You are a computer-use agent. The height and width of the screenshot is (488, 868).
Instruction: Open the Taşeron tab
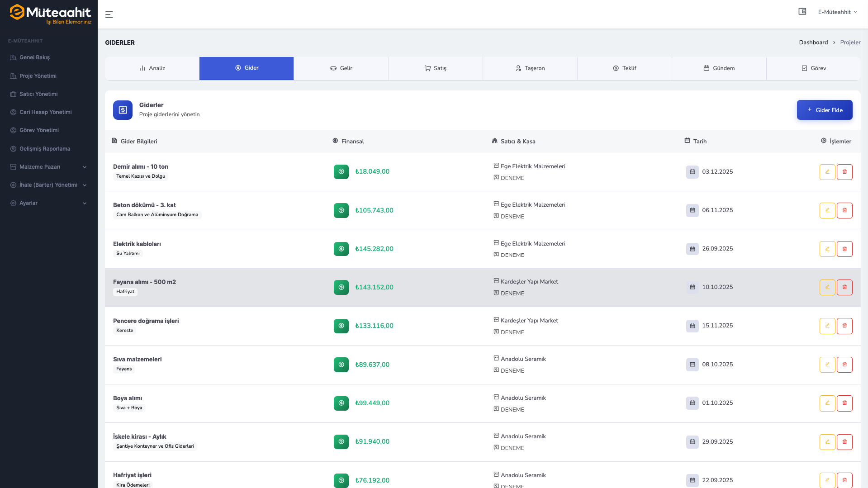(530, 68)
